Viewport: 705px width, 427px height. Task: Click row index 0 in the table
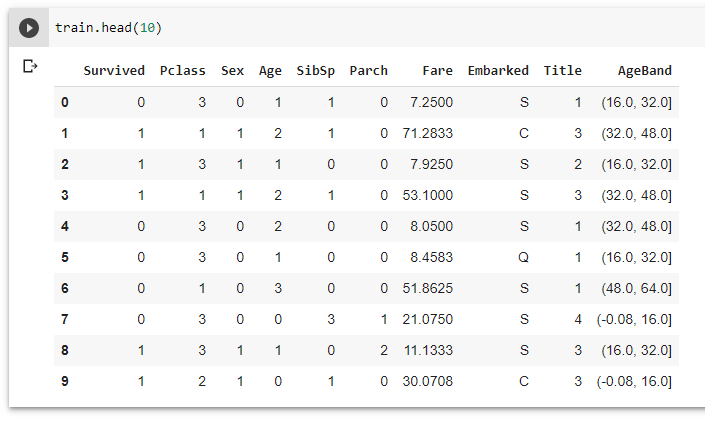tap(65, 102)
